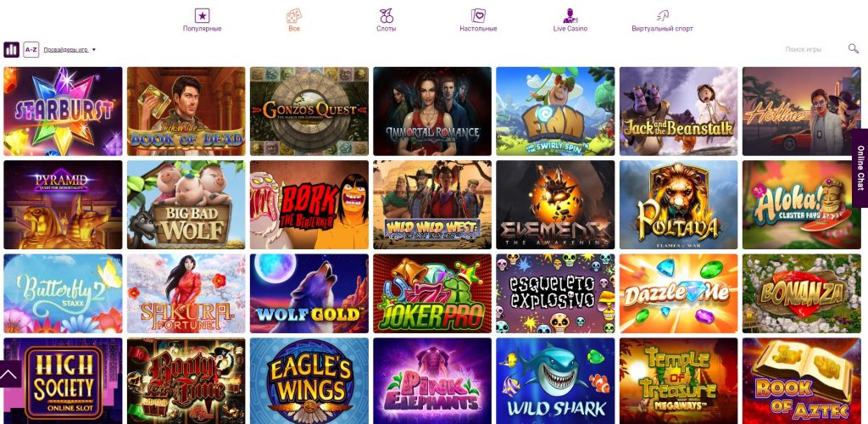Open the Online Chat side tab
The width and height of the screenshot is (868, 424).
pos(860,168)
